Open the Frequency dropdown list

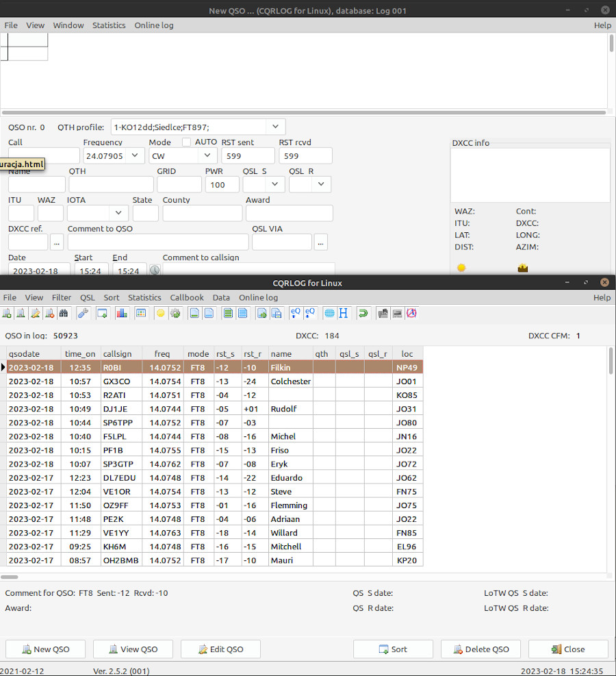pos(134,155)
